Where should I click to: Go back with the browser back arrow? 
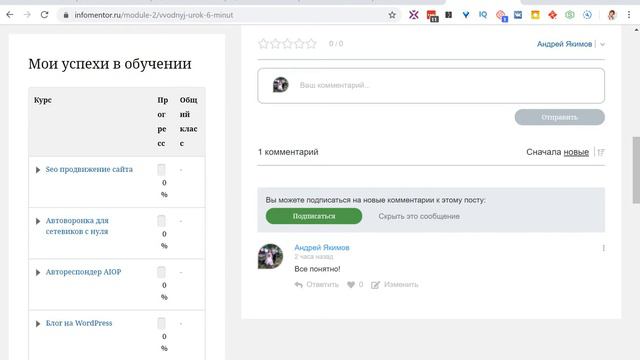(10, 15)
